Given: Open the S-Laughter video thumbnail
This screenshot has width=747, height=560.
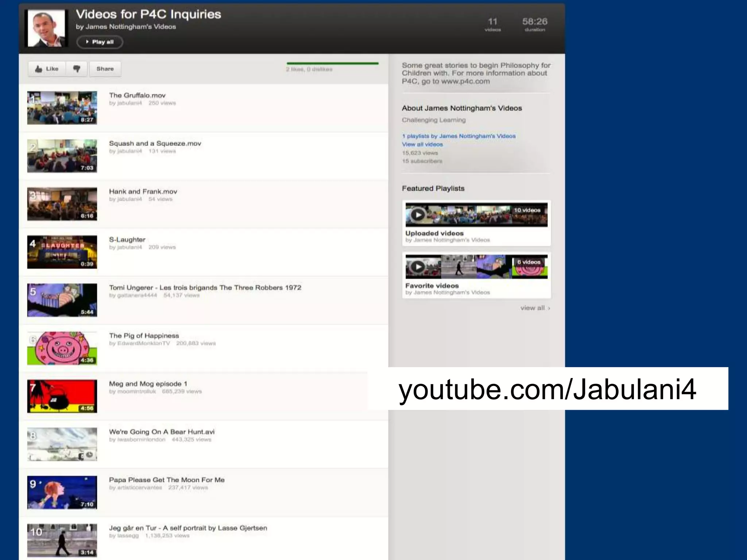Looking at the screenshot, I should (62, 252).
